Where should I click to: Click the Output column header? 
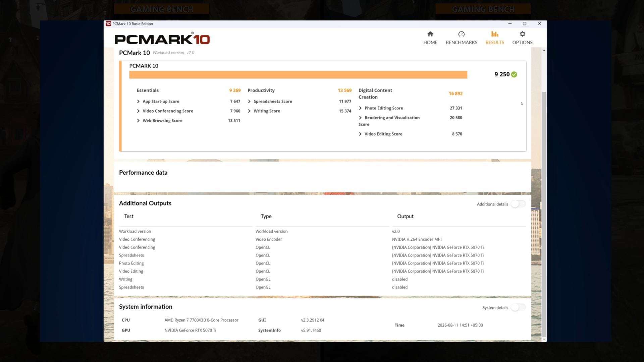[x=405, y=217]
